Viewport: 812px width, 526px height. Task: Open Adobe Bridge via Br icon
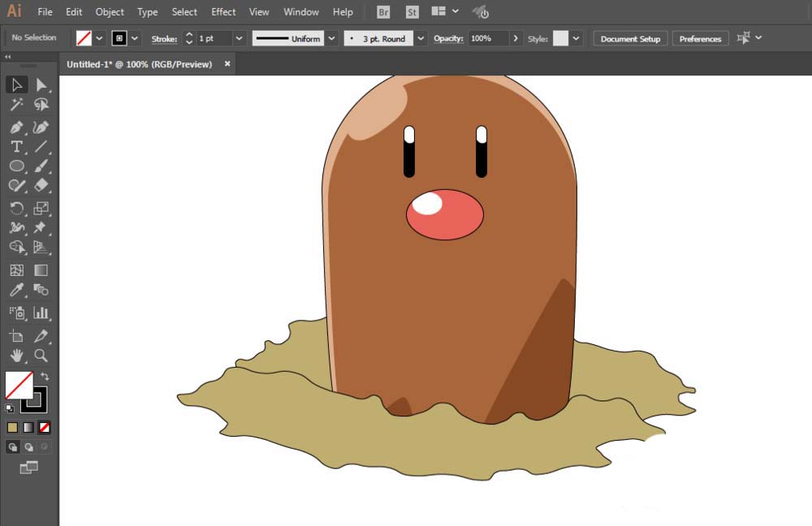point(383,12)
